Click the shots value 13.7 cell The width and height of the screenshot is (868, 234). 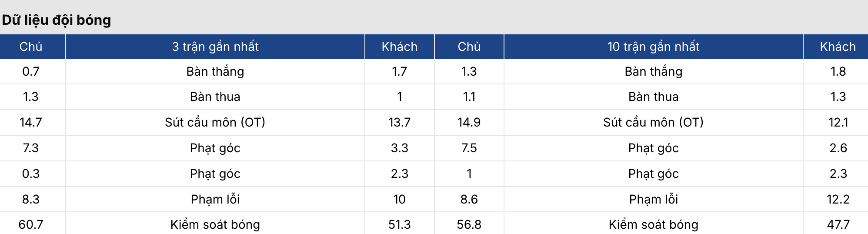click(399, 122)
